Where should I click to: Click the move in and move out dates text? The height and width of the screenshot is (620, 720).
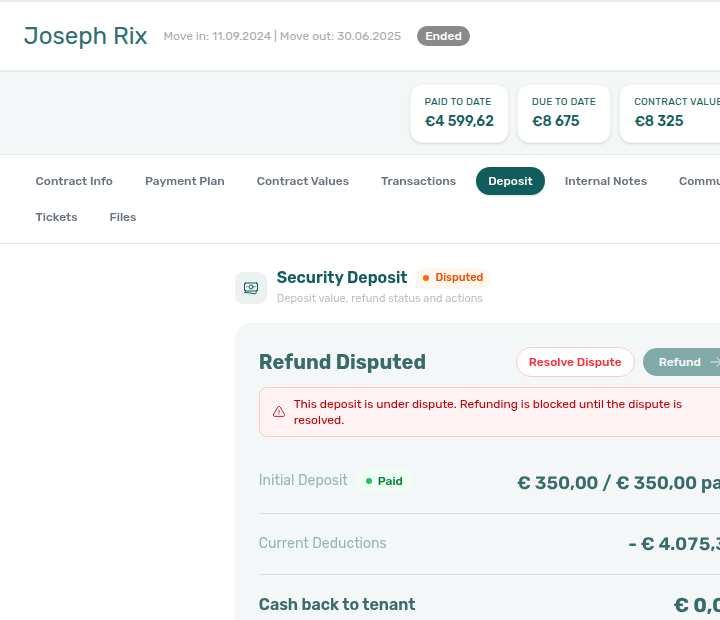pyautogui.click(x=282, y=36)
